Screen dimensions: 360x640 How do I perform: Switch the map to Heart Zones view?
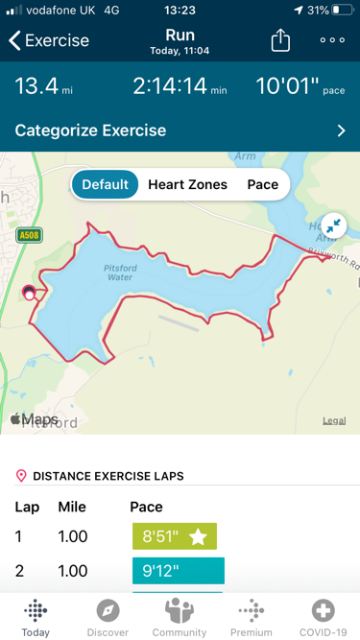(x=187, y=184)
